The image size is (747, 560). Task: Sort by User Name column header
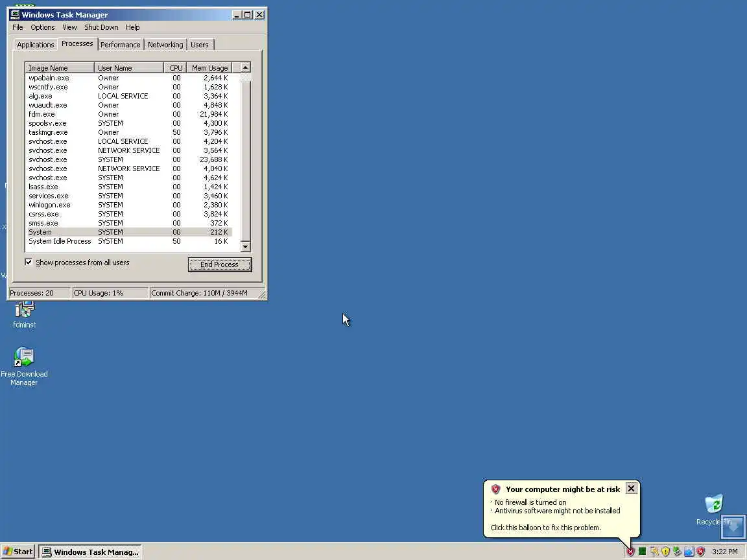click(128, 68)
